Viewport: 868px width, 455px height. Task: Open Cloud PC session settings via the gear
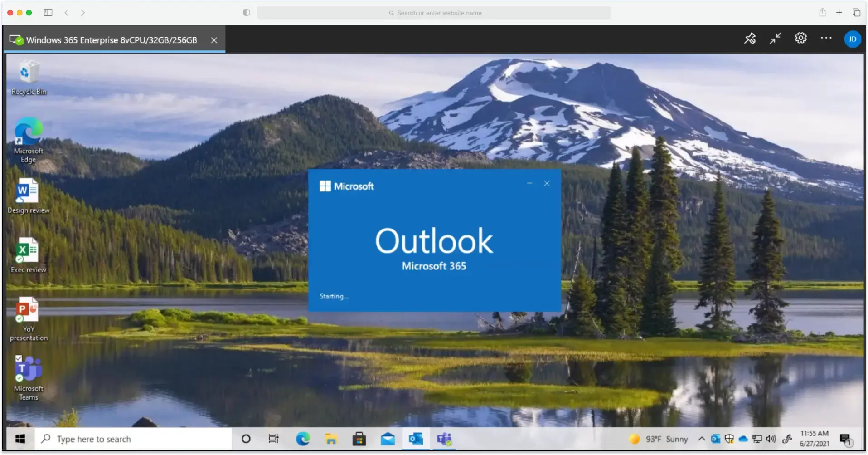[800, 39]
